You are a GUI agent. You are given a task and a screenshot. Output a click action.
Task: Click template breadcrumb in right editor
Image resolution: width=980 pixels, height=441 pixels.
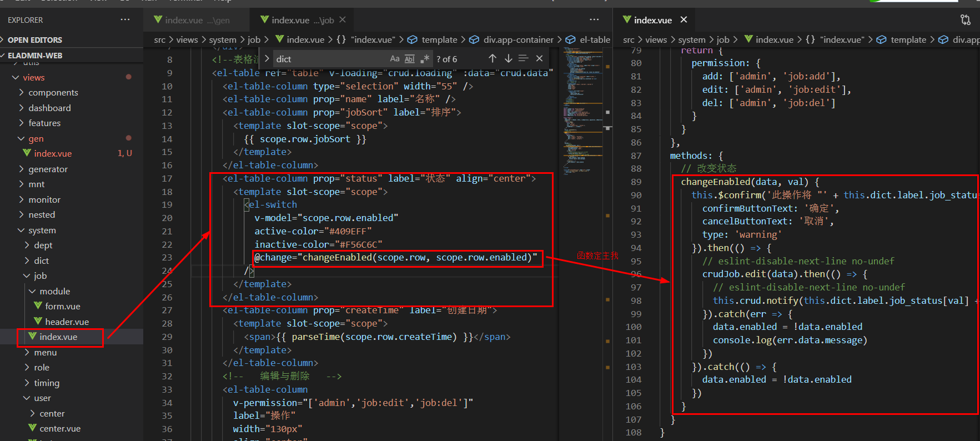pyautogui.click(x=902, y=39)
